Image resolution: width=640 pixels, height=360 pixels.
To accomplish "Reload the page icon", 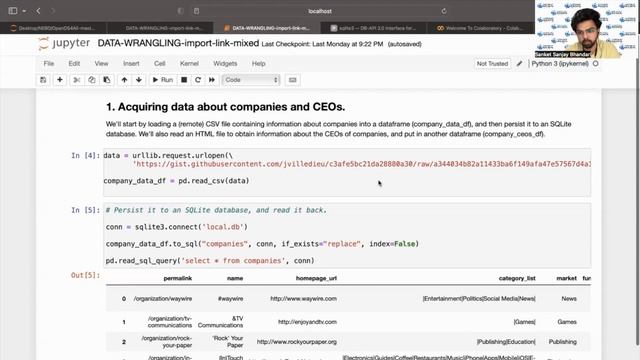I will 444,11.
